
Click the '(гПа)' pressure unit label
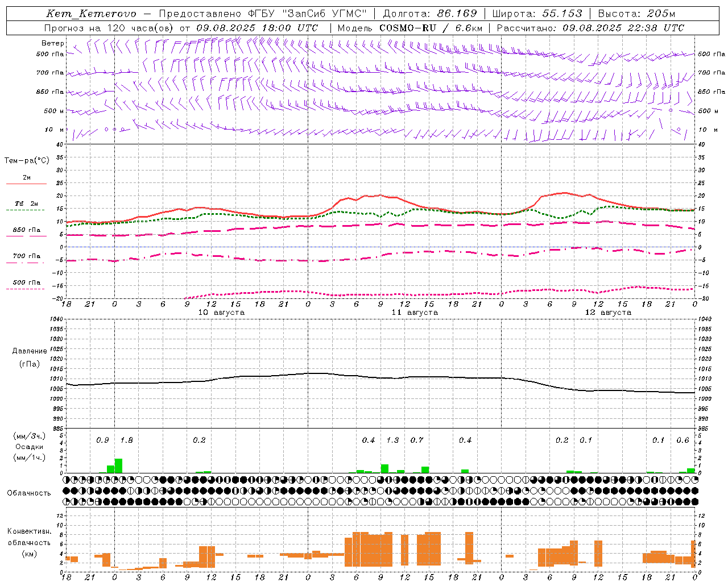[x=30, y=364]
